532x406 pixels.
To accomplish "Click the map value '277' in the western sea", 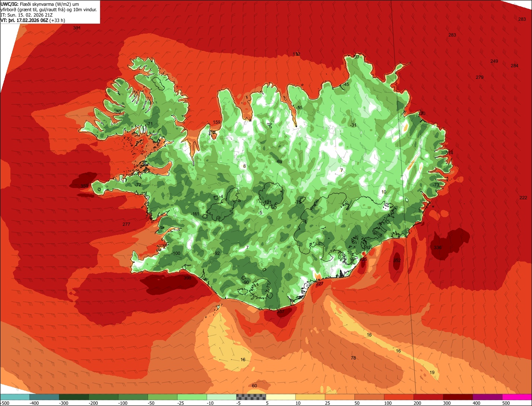I will 126,224.
